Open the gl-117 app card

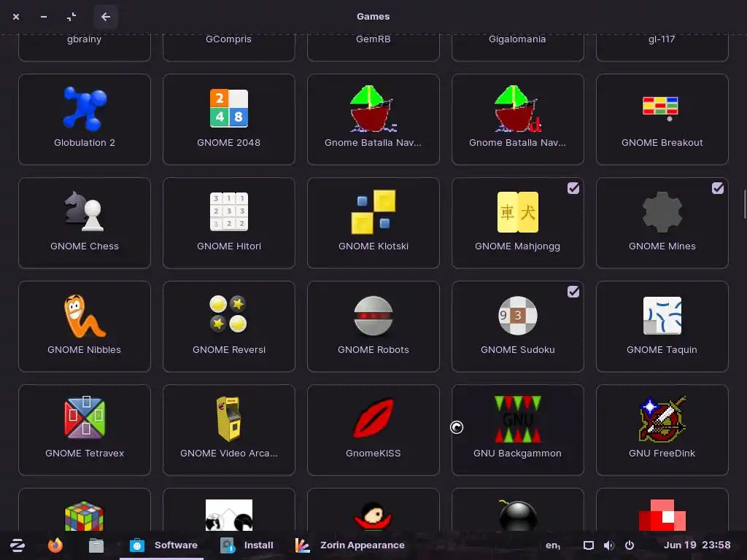662,47
